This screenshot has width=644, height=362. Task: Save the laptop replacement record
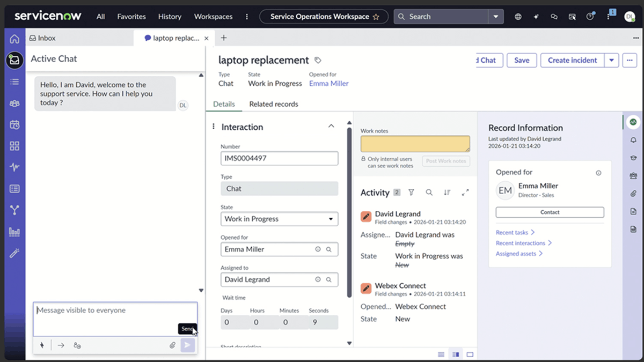pos(521,60)
